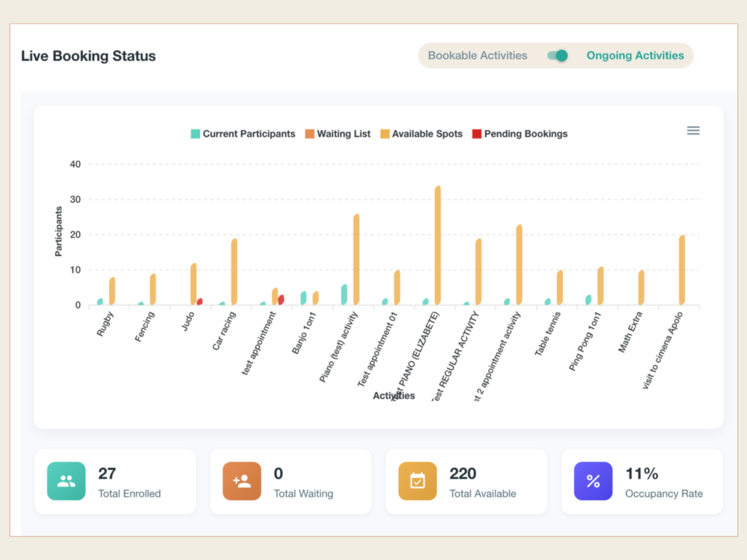The height and width of the screenshot is (560, 747).
Task: Open the chart export options menu
Action: [693, 130]
